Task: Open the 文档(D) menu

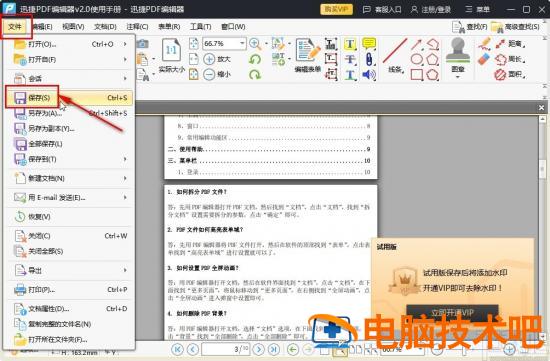Action: [x=105, y=27]
